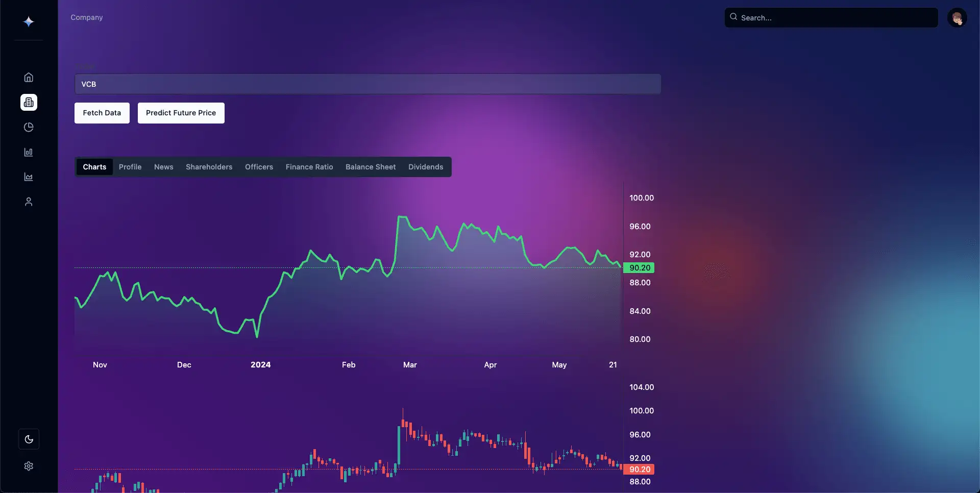Select the Finance Ratio tab
This screenshot has width=980, height=493.
click(x=309, y=167)
